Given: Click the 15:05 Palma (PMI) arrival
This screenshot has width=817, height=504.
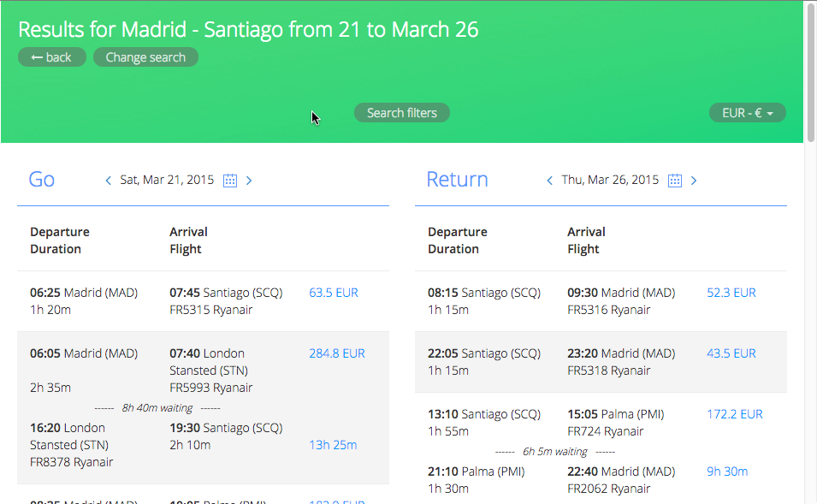Looking at the screenshot, I should (x=616, y=414).
